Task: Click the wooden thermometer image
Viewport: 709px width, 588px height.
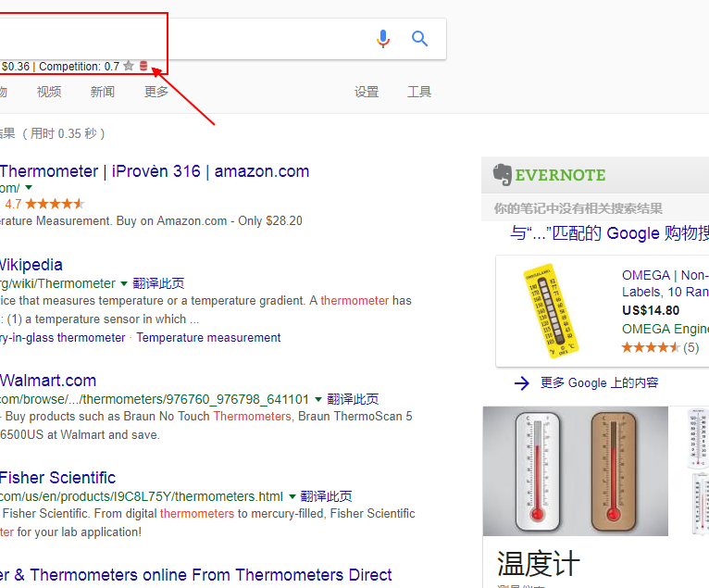Action: pos(612,470)
